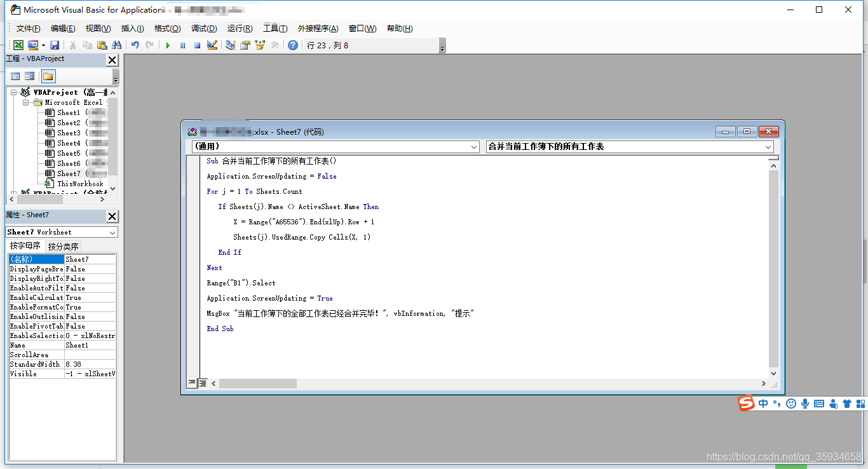Viewport: 868px width, 469px height.
Task: Click the Break pause icon
Action: [x=182, y=45]
